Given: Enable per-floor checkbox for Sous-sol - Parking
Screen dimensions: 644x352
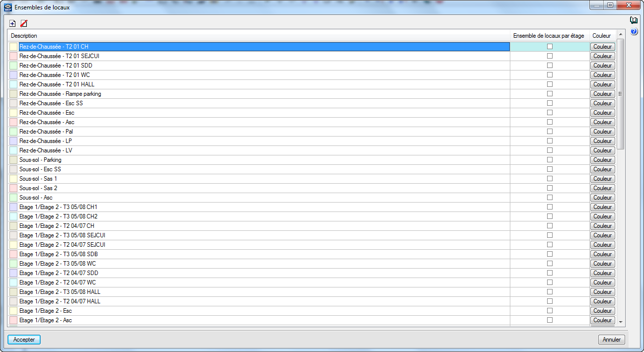Looking at the screenshot, I should [x=550, y=160].
